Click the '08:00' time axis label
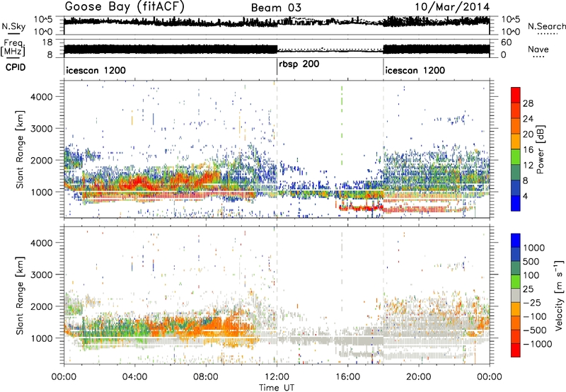Viewport: 566px width, 392px height. [206, 377]
